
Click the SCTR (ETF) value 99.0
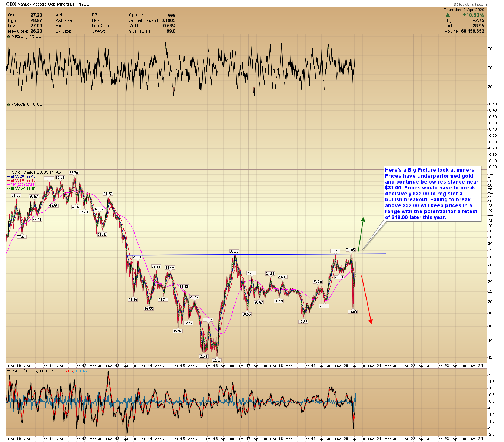(x=171, y=31)
